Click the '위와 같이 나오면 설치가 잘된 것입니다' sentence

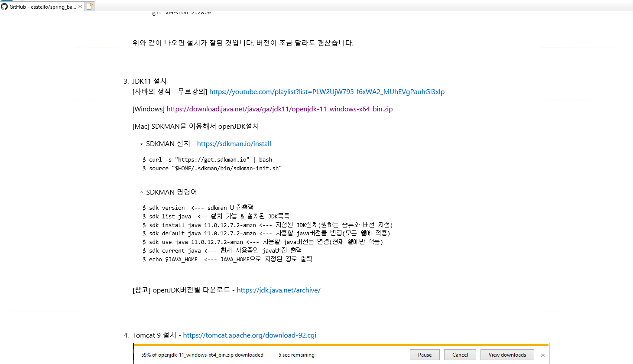click(x=193, y=43)
